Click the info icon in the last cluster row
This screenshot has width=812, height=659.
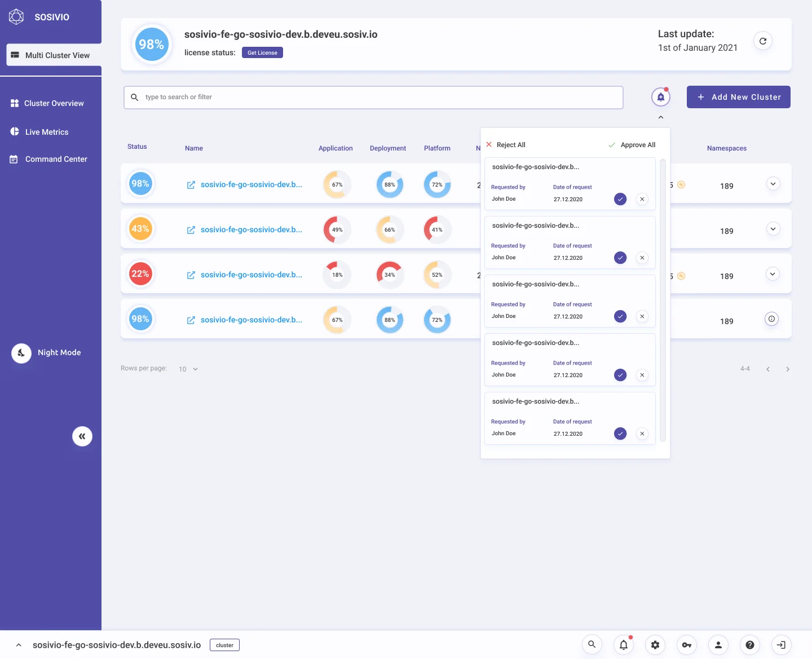coord(772,319)
